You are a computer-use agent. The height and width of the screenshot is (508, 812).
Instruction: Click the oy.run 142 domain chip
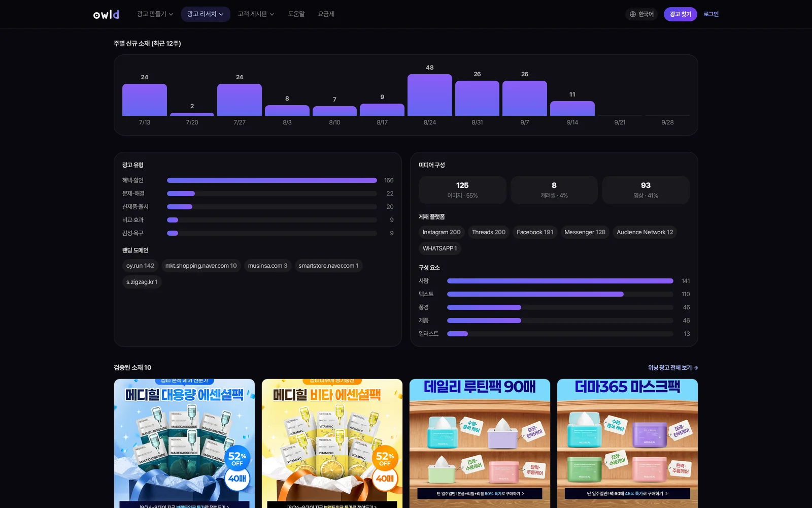pos(140,266)
